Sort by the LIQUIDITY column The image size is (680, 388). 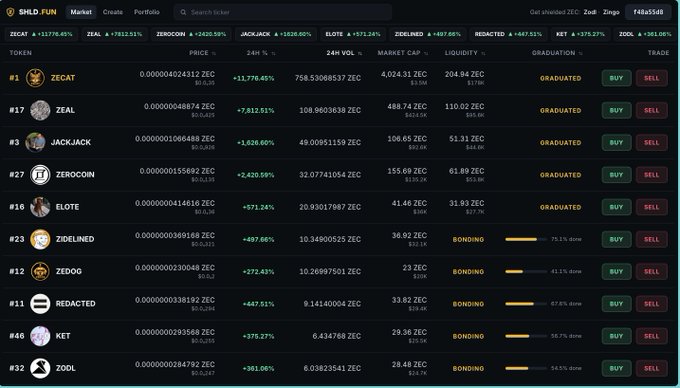pyautogui.click(x=464, y=53)
